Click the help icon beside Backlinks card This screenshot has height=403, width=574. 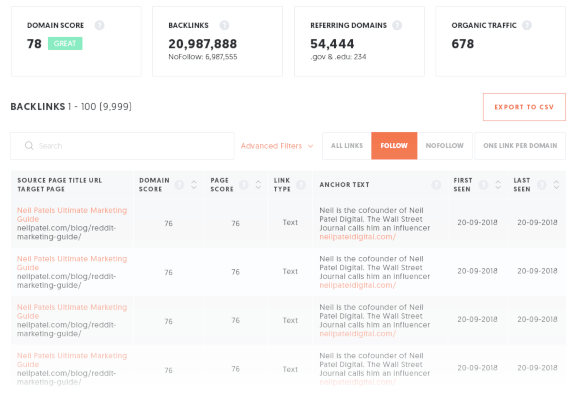coord(224,25)
